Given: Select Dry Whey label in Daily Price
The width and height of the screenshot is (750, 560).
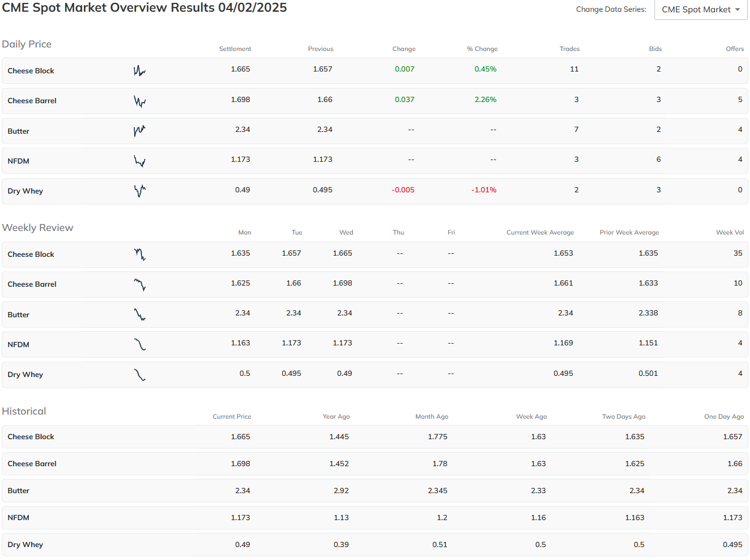Looking at the screenshot, I should click(x=25, y=191).
